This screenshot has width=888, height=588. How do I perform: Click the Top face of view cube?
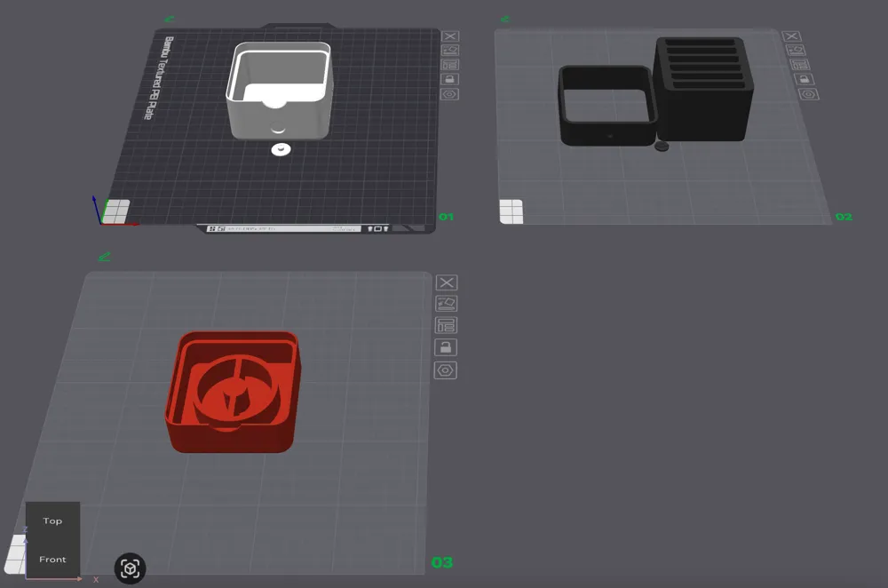click(x=52, y=520)
